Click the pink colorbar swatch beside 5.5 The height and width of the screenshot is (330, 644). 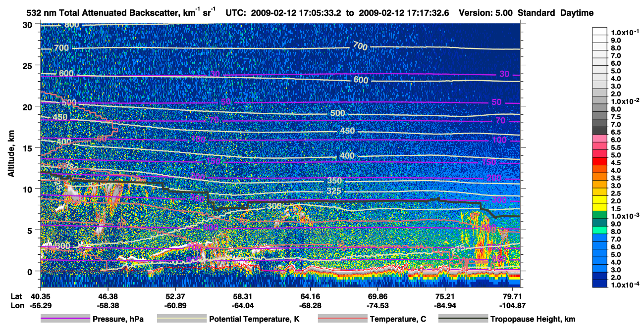(599, 146)
